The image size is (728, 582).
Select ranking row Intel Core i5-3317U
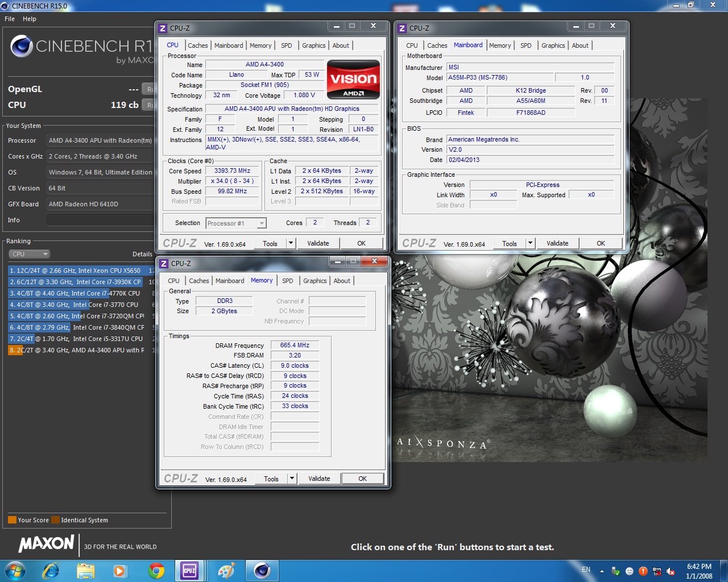(x=81, y=339)
